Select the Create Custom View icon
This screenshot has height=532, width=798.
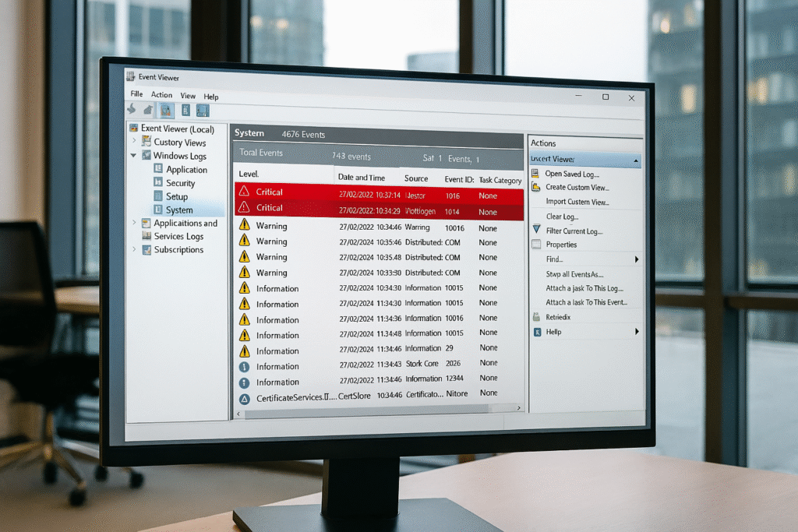(538, 187)
